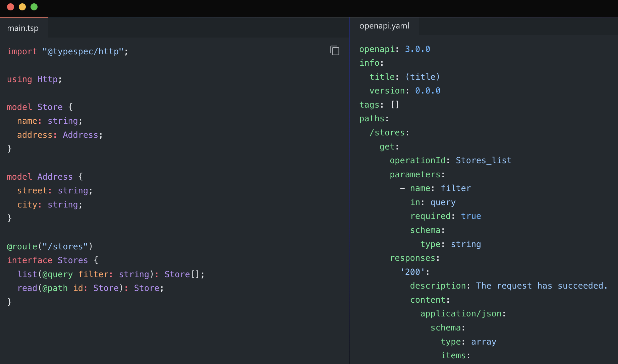Click the application/json content type key

click(x=461, y=314)
